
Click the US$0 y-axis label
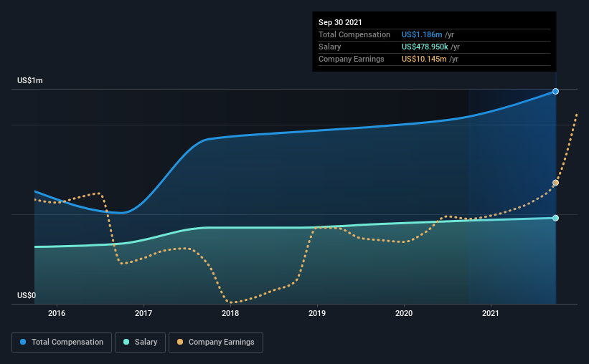[x=27, y=296]
